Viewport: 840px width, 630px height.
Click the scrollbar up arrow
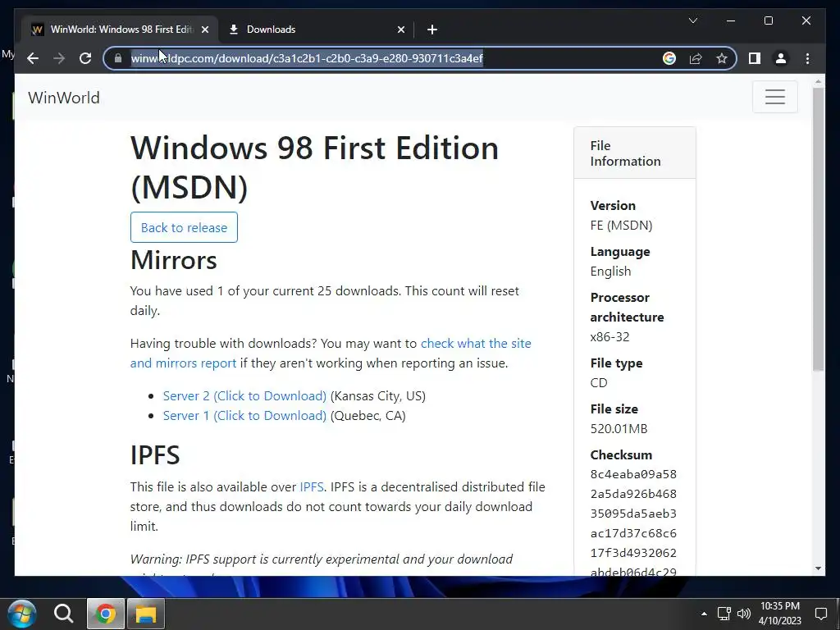818,82
